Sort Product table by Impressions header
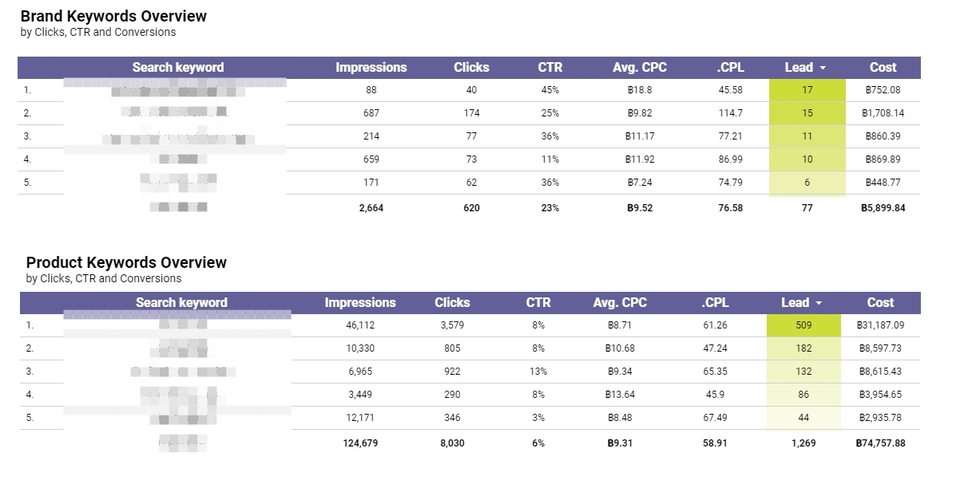Viewport: 960px width, 480px height. coord(360,302)
